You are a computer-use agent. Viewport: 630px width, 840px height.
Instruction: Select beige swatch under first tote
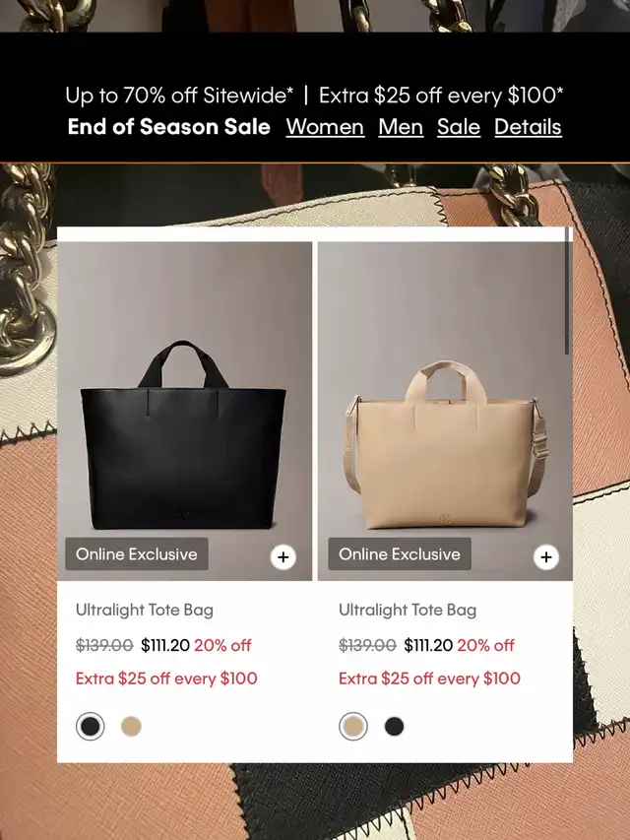tap(131, 727)
